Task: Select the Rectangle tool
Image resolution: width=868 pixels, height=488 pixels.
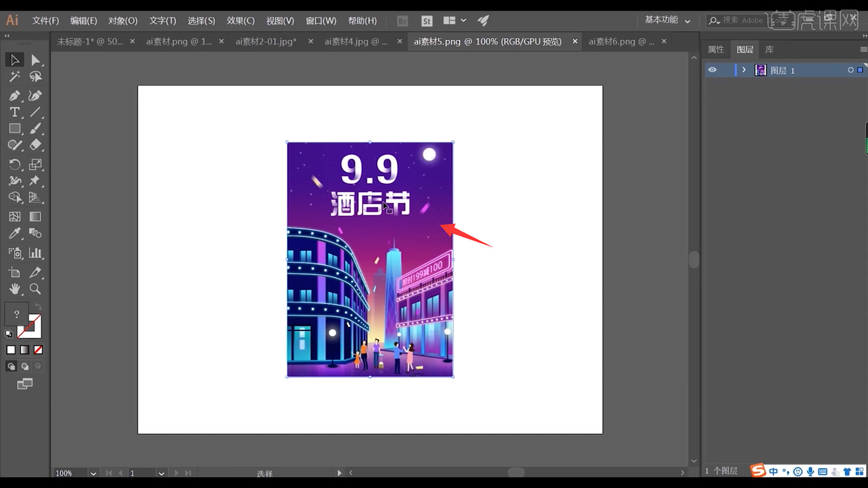Action: (x=14, y=129)
